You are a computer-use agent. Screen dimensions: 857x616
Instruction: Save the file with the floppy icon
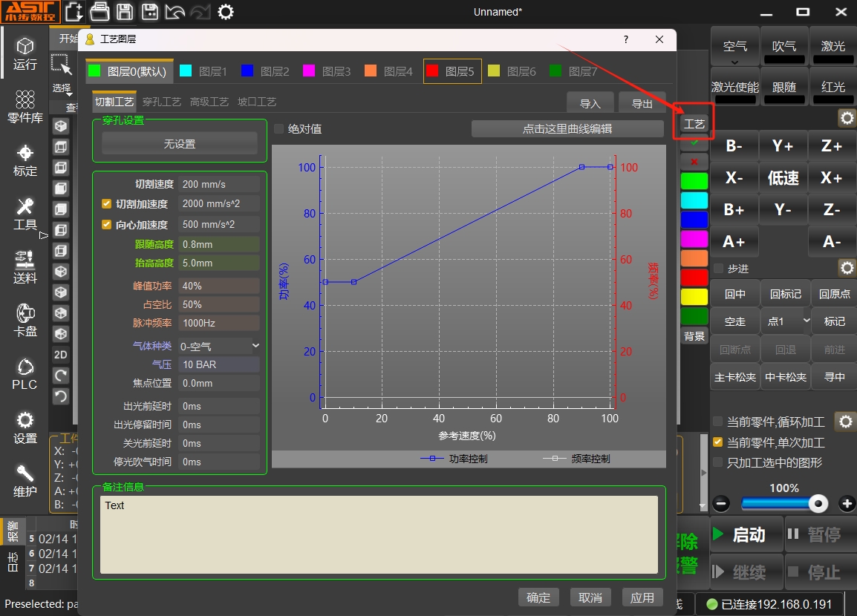[125, 11]
